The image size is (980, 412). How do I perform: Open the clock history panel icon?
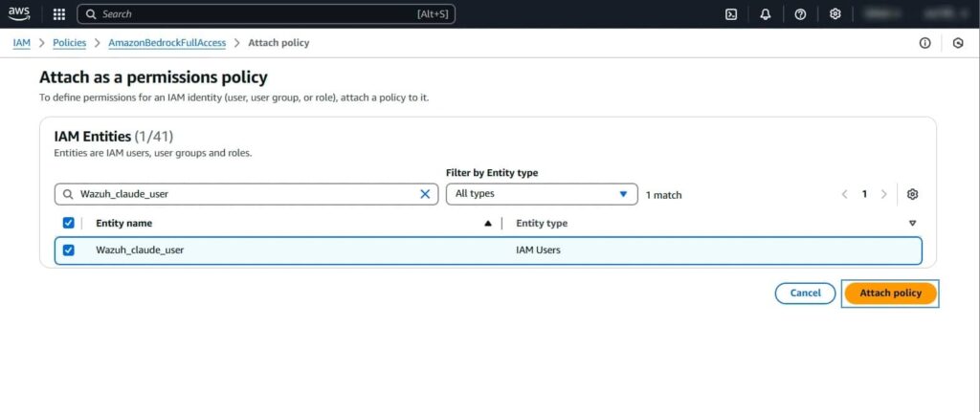point(958,43)
